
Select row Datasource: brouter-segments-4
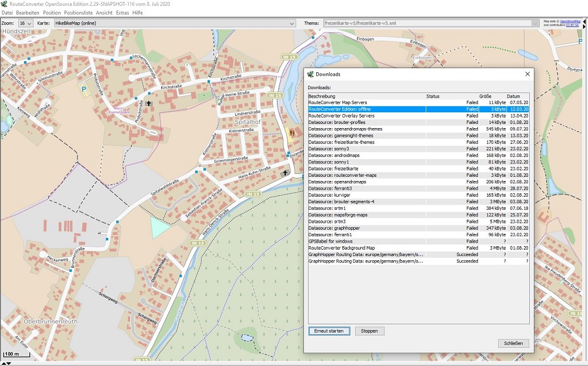(419, 202)
